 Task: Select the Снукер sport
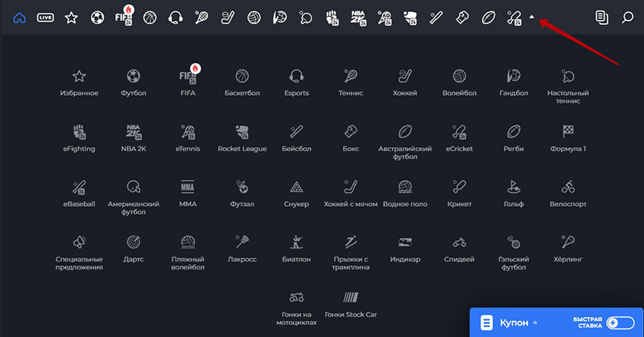tap(296, 193)
